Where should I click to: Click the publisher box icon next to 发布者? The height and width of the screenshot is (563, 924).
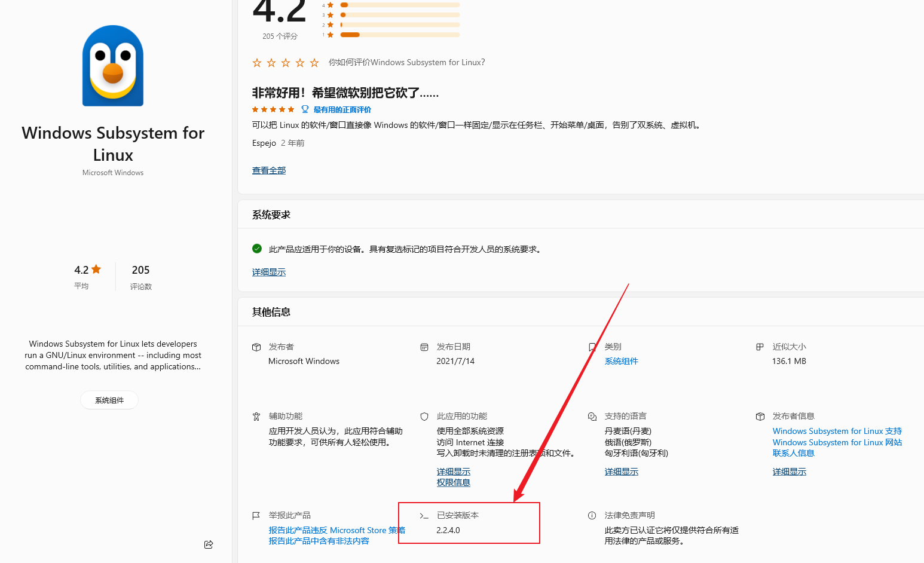tap(256, 347)
